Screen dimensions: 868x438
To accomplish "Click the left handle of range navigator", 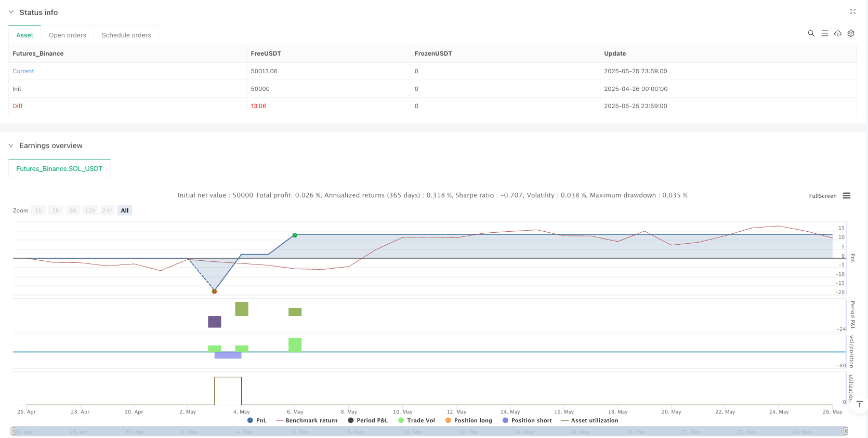I will click(x=13, y=431).
